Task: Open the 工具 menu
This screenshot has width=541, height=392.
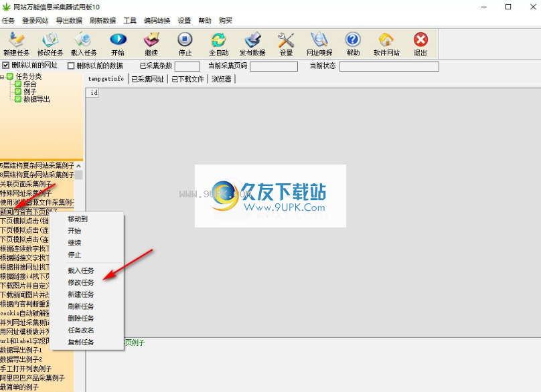Action: (130, 21)
